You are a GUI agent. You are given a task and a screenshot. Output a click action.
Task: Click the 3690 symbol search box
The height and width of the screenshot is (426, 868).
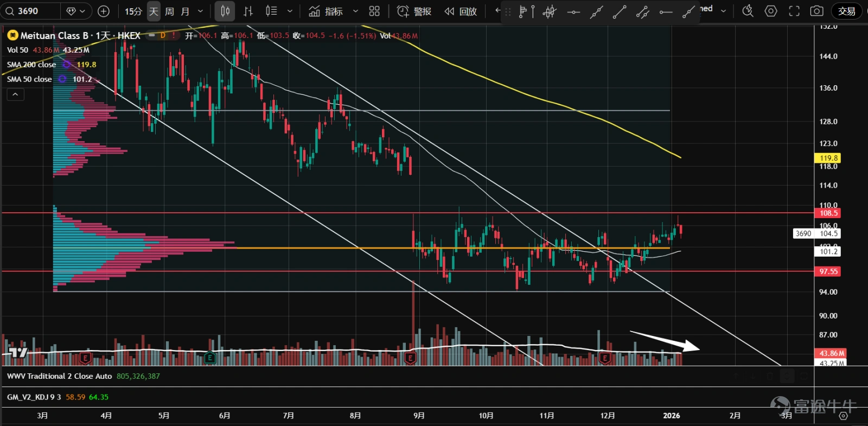pos(30,11)
